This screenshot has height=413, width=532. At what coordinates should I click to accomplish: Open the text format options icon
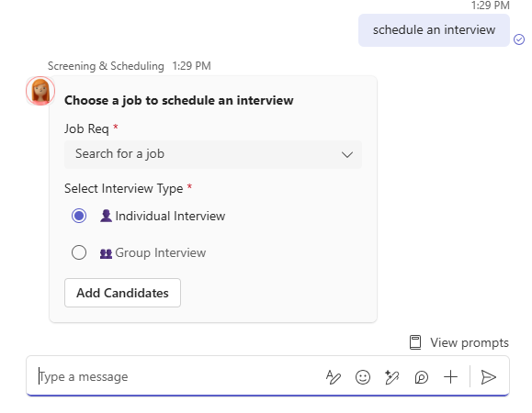click(x=334, y=377)
